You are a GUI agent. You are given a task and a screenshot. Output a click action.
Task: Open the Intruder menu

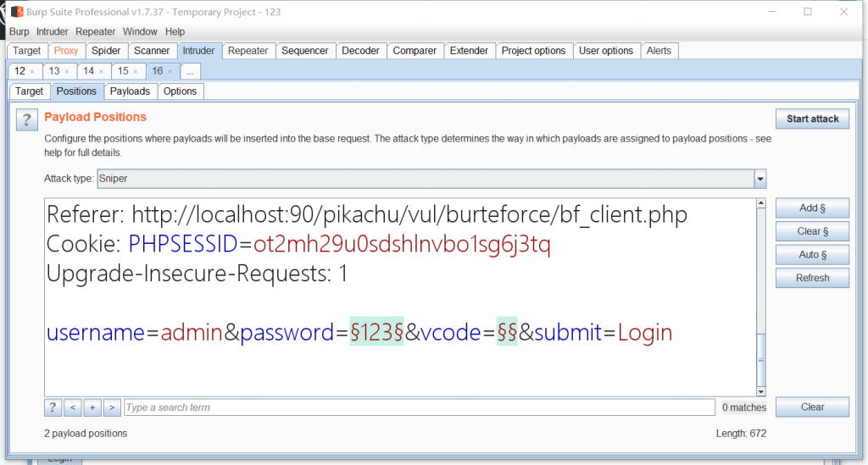pos(52,31)
